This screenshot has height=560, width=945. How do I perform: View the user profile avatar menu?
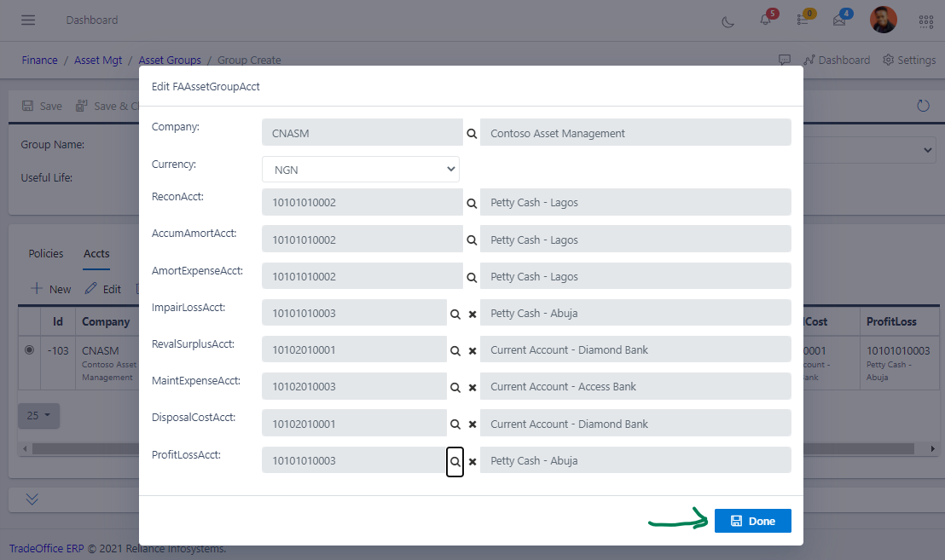point(884,19)
